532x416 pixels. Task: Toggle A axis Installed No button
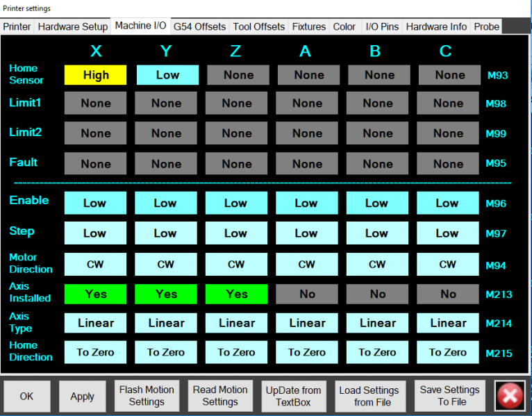308,294
